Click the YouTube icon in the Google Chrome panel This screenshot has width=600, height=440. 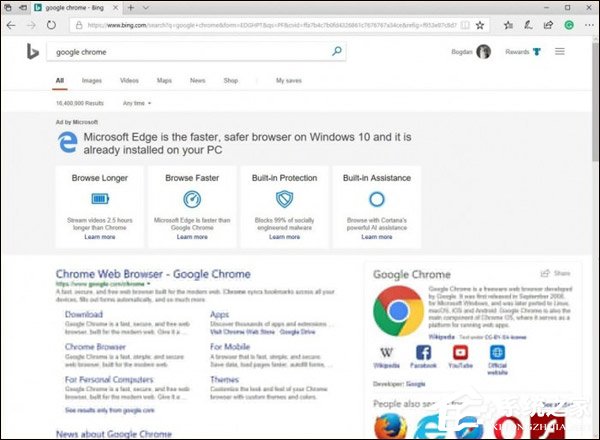coord(460,352)
